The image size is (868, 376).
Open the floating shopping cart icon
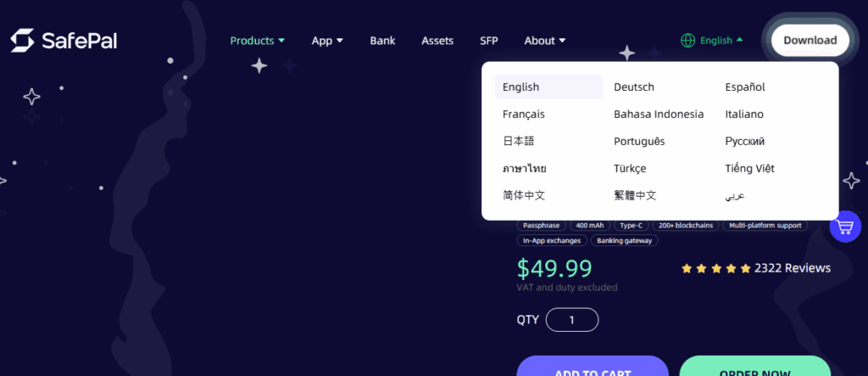click(x=844, y=227)
